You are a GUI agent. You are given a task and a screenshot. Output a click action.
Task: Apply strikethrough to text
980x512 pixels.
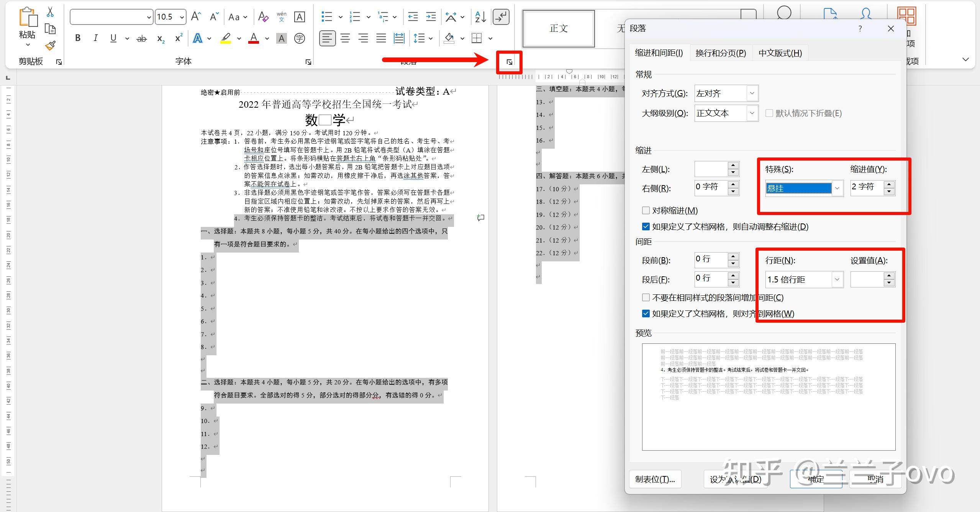click(142, 38)
